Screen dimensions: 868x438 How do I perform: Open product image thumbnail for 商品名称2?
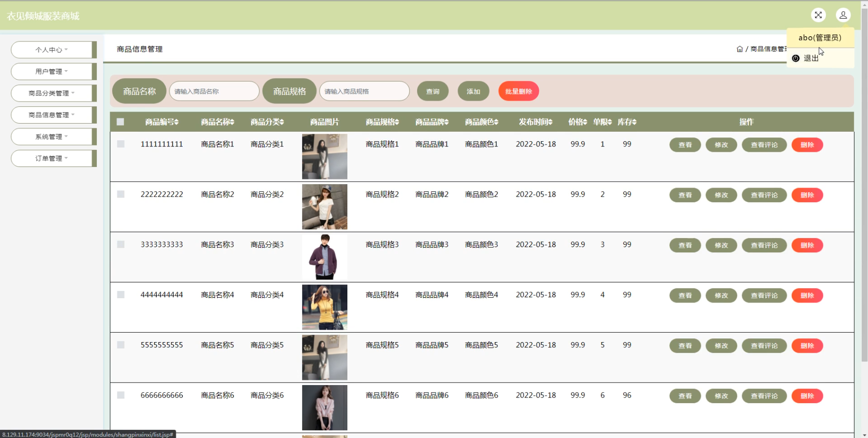pos(324,207)
